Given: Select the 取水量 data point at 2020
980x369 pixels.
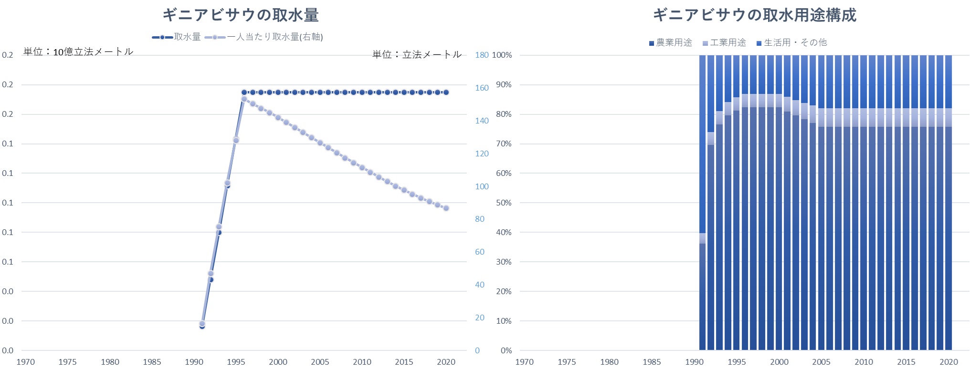Looking at the screenshot, I should click(x=446, y=92).
